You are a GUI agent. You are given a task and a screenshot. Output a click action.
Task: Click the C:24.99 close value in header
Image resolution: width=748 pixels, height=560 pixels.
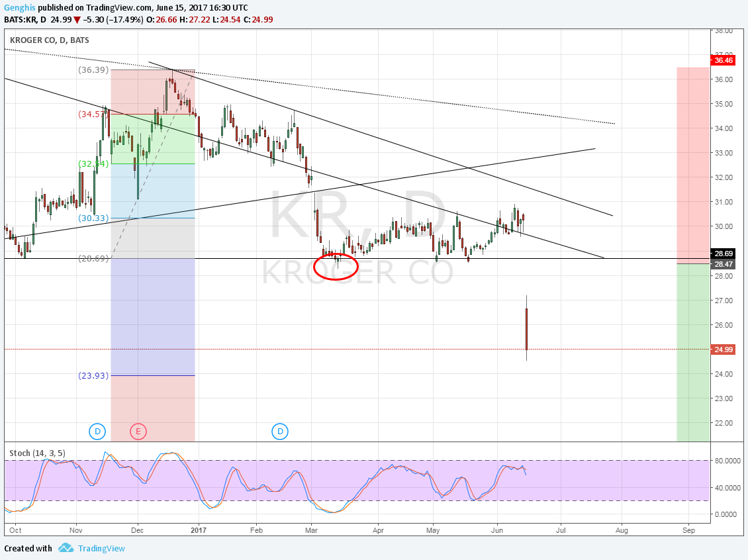258,20
